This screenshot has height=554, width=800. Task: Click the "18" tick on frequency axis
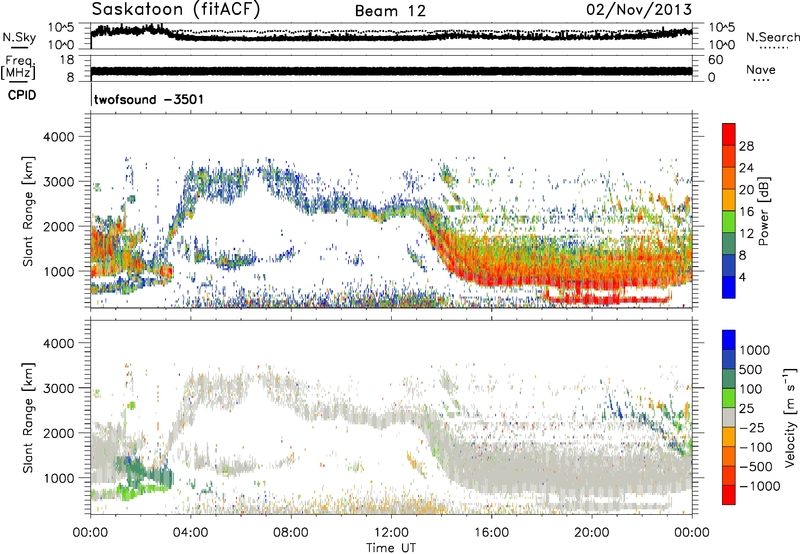67,60
